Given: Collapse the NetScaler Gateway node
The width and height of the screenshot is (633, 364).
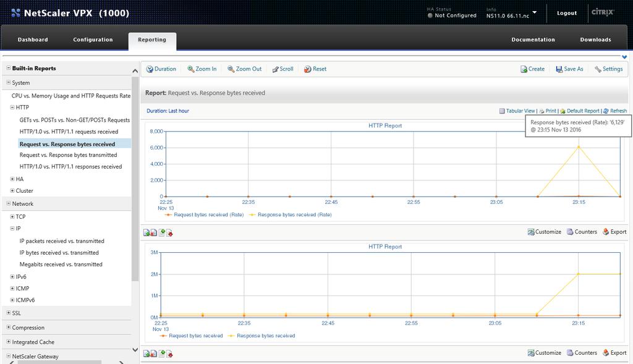Looking at the screenshot, I should pos(9,356).
